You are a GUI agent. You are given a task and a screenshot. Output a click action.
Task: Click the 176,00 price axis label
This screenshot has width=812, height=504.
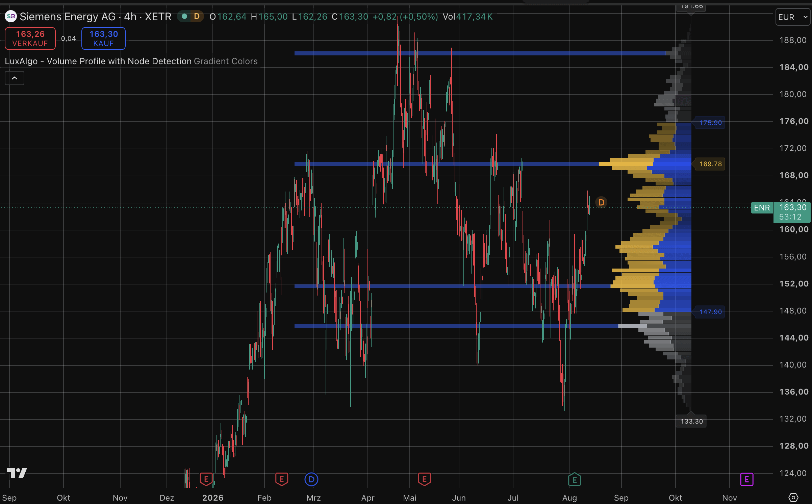794,121
